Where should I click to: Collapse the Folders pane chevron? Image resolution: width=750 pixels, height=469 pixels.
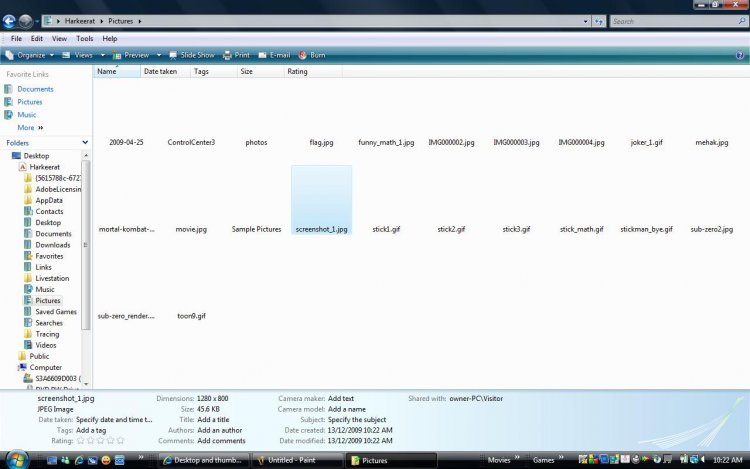(84, 143)
